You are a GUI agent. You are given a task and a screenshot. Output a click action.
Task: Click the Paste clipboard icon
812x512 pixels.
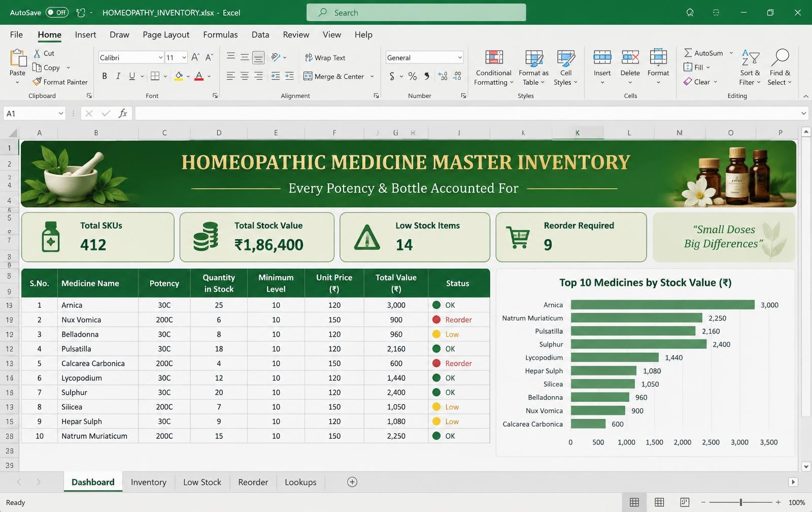[18, 58]
